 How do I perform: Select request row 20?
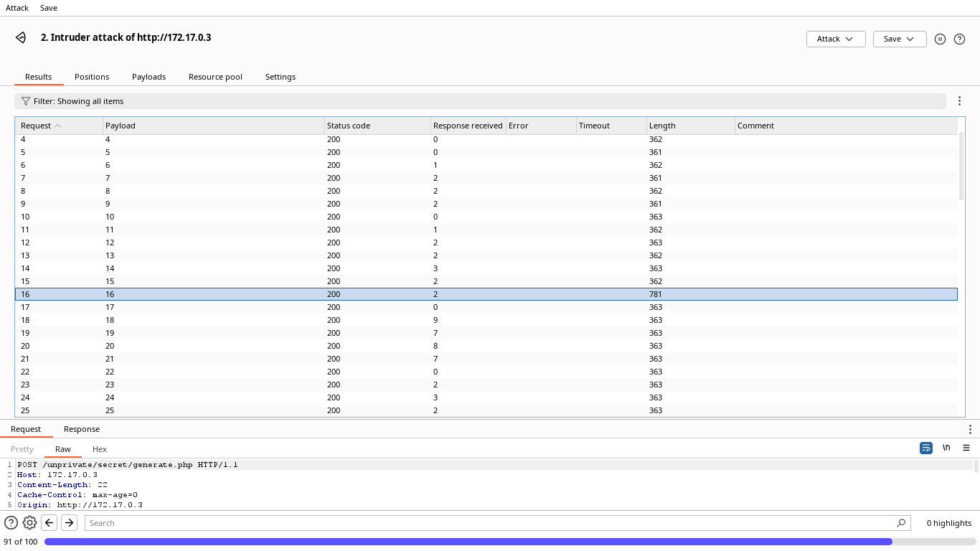coord(486,346)
